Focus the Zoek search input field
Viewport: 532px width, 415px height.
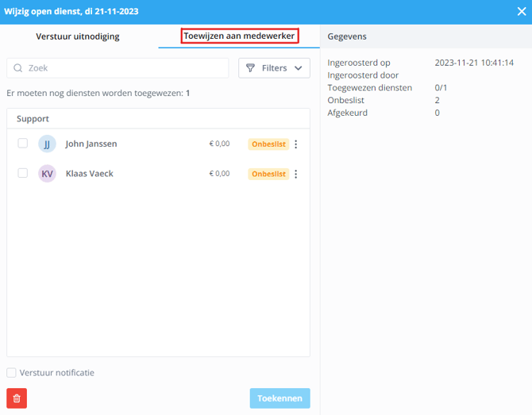123,68
